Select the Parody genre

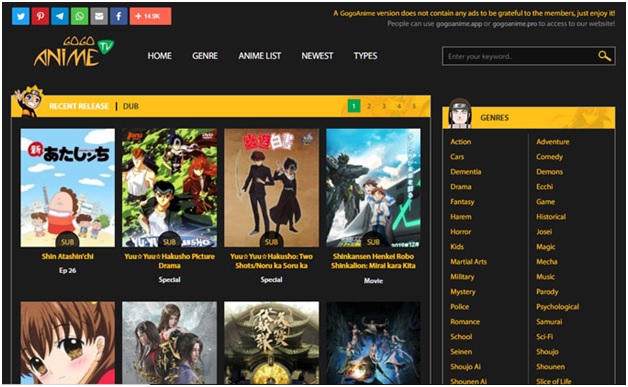click(x=547, y=292)
